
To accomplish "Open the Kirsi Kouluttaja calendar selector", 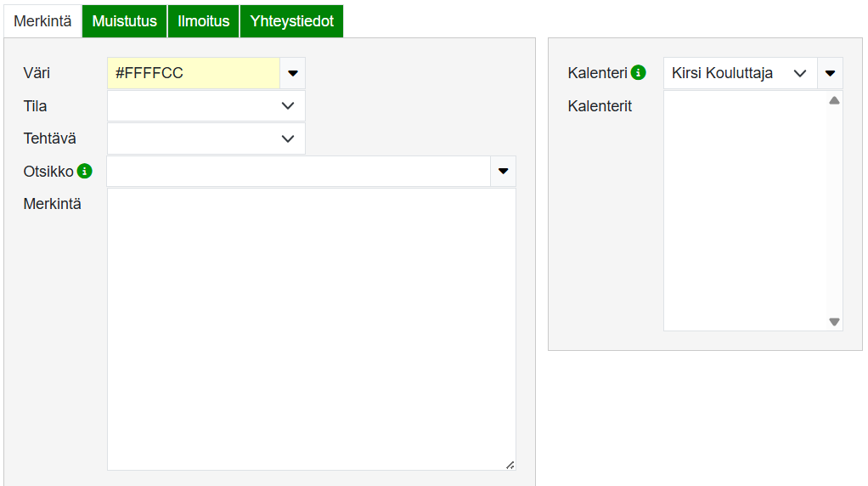I will pyautogui.click(x=739, y=73).
